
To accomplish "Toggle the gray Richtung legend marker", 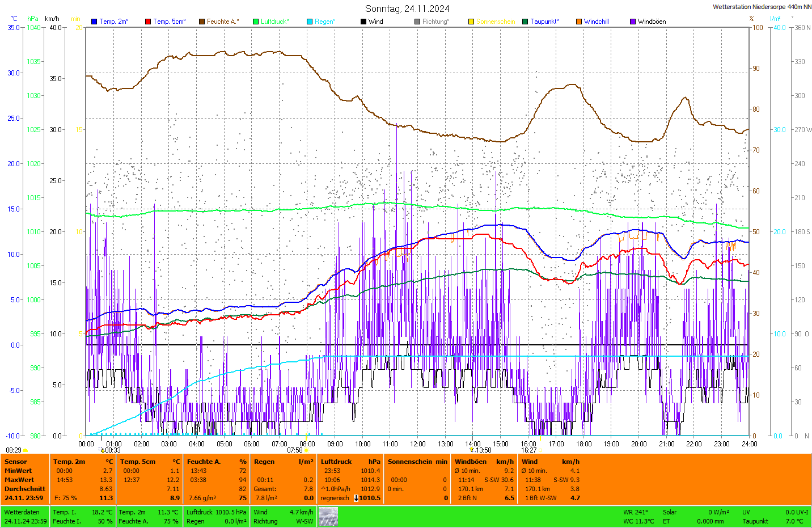I will 417,22.
